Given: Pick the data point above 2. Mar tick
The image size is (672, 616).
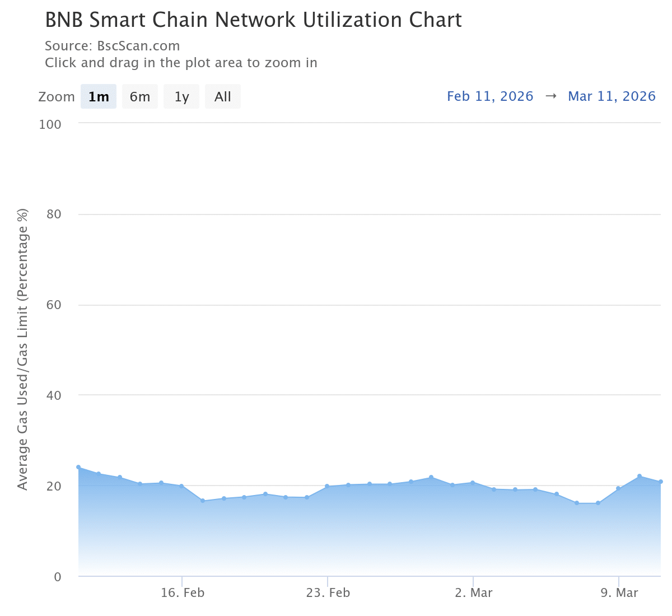Looking at the screenshot, I should pos(473,483).
